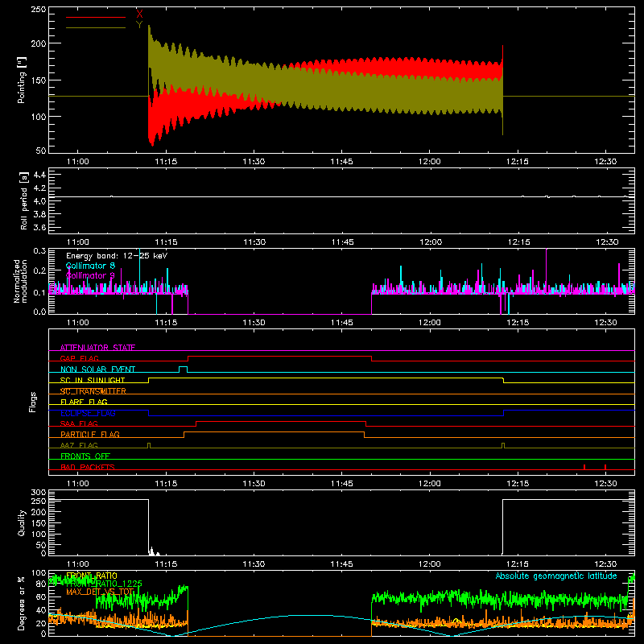Click the magenta 'Collimator 9' legend entry
This screenshot has width=644, height=644.
pyautogui.click(x=90, y=275)
